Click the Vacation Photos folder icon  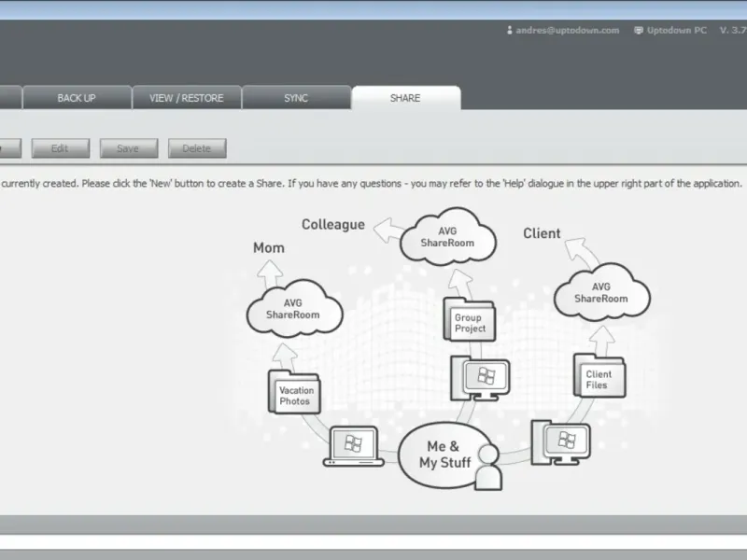tap(294, 392)
